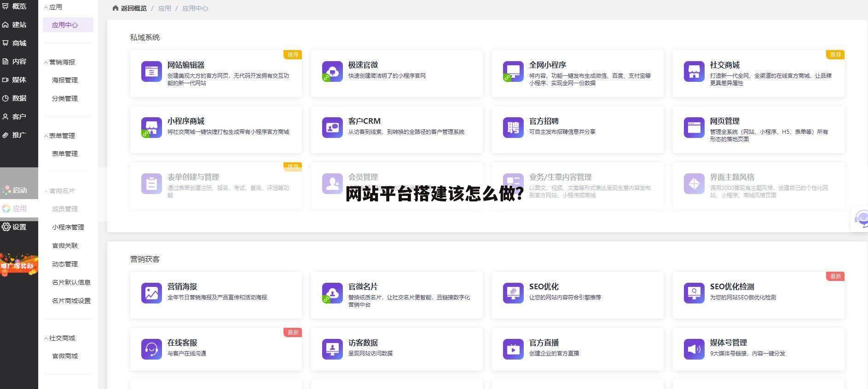Screen dimensions: 868x389
Task: Click the 设置 gear icon in sidebar
Action: click(6, 227)
